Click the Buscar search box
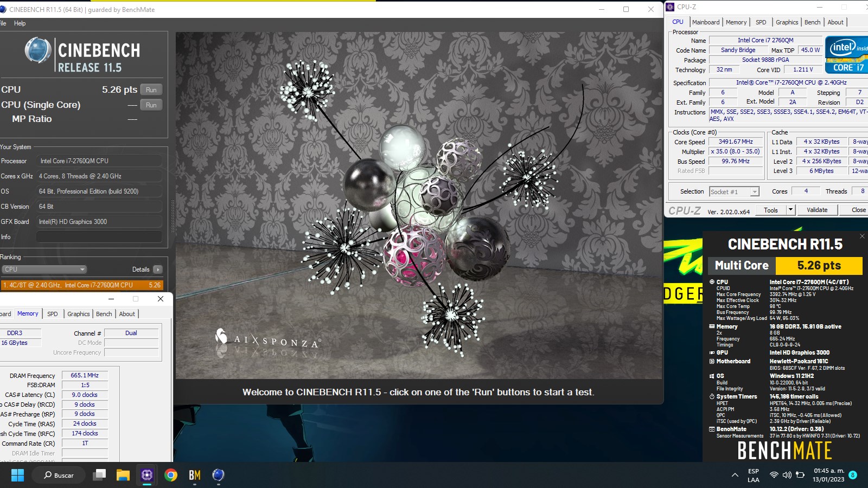 (59, 476)
